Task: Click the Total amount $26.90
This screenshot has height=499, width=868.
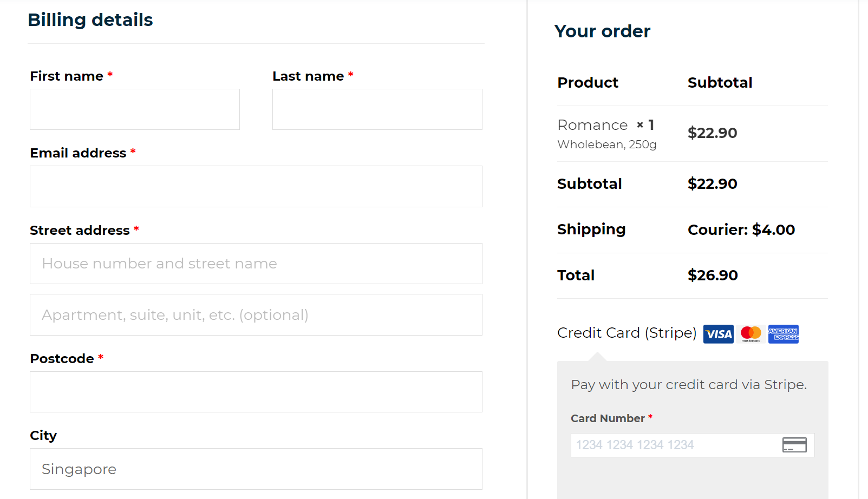Action: click(x=713, y=275)
